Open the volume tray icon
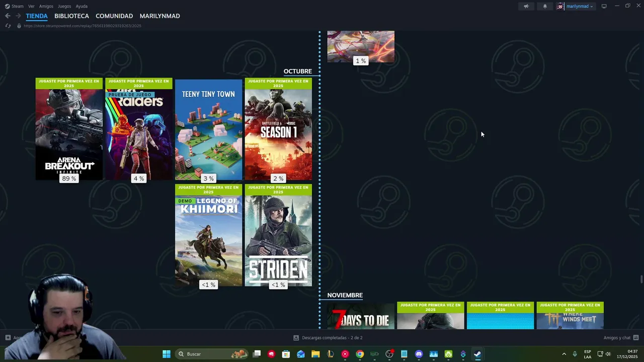Image resolution: width=644 pixels, height=362 pixels. click(608, 354)
